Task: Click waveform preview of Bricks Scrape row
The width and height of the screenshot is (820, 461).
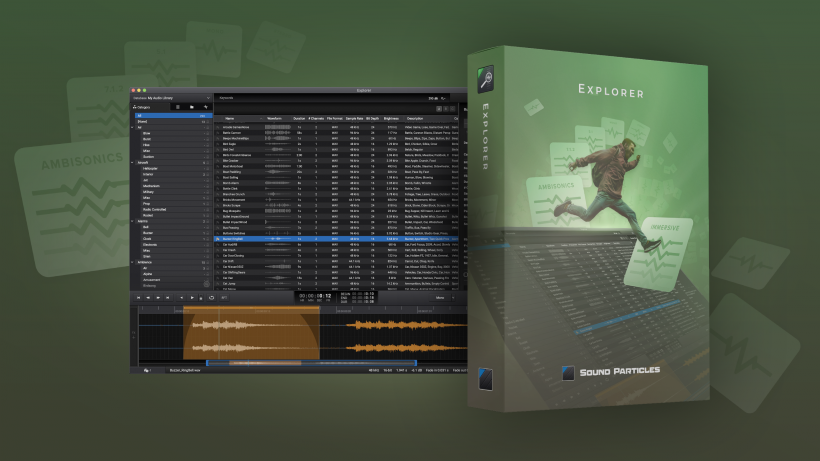Action: (278, 205)
